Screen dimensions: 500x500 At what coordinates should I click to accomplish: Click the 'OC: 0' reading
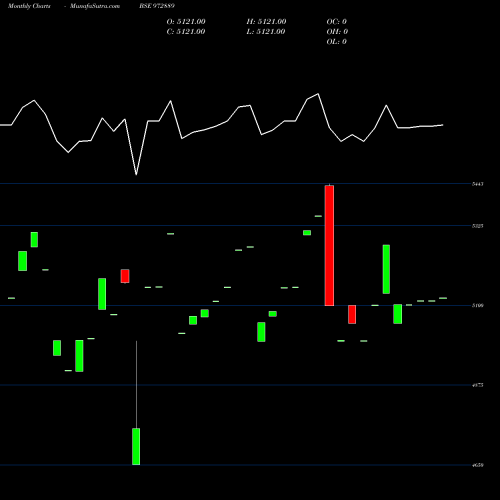337,22
